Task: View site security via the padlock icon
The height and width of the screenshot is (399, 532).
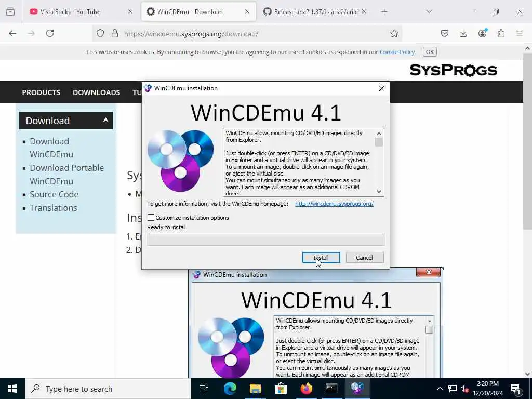Action: coord(115,33)
